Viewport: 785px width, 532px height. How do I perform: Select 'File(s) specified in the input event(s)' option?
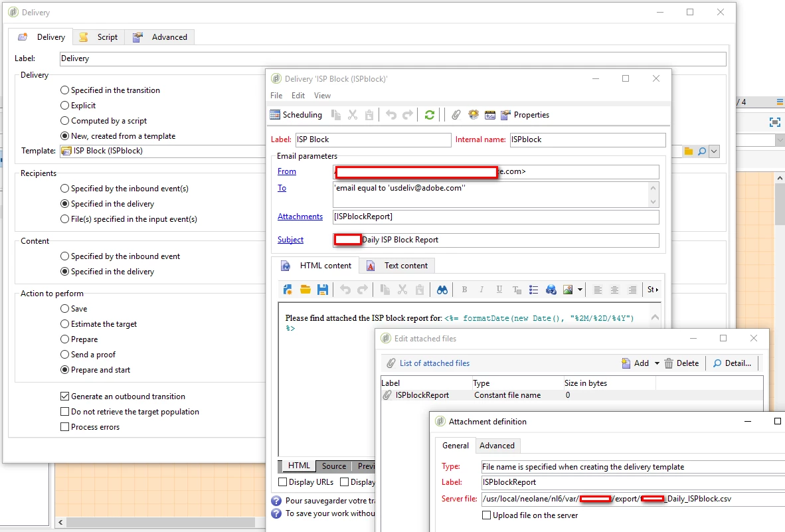point(64,219)
